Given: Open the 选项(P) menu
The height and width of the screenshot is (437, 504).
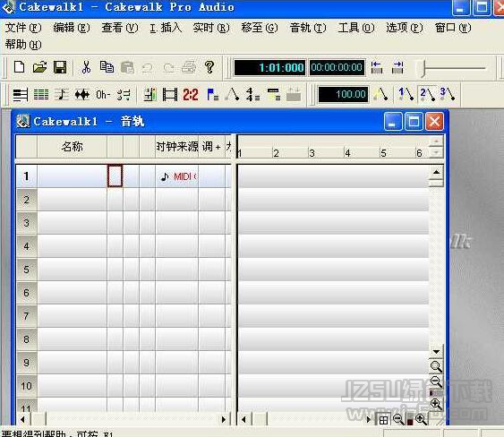Looking at the screenshot, I should pos(405,28).
